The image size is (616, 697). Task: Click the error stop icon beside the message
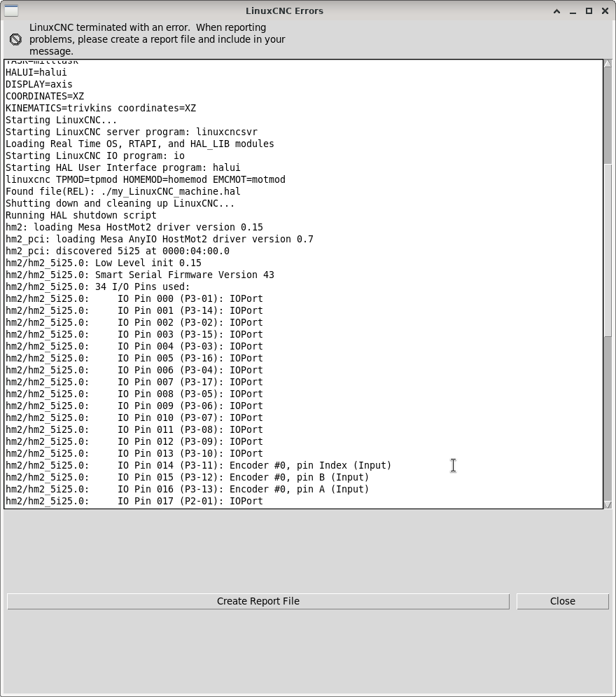coord(15,39)
